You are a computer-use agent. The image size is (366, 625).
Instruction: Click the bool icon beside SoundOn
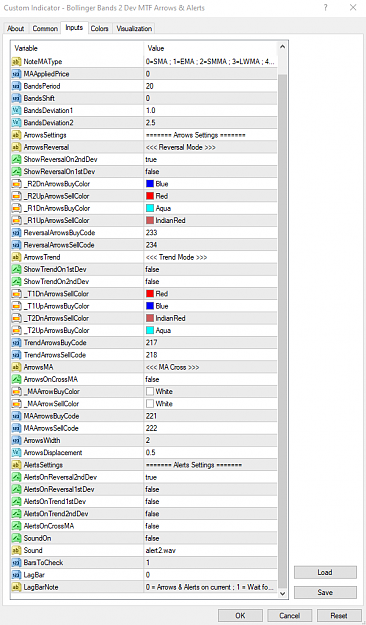click(x=16, y=538)
